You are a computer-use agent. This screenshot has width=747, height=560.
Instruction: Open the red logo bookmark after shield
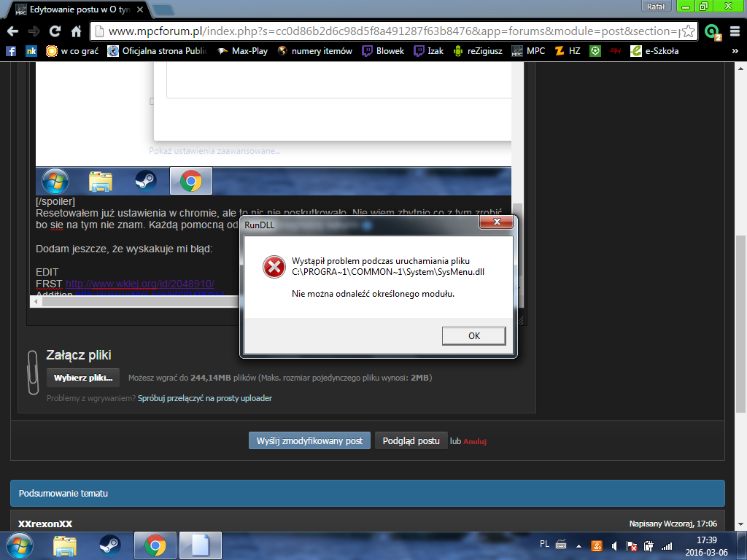click(x=616, y=51)
